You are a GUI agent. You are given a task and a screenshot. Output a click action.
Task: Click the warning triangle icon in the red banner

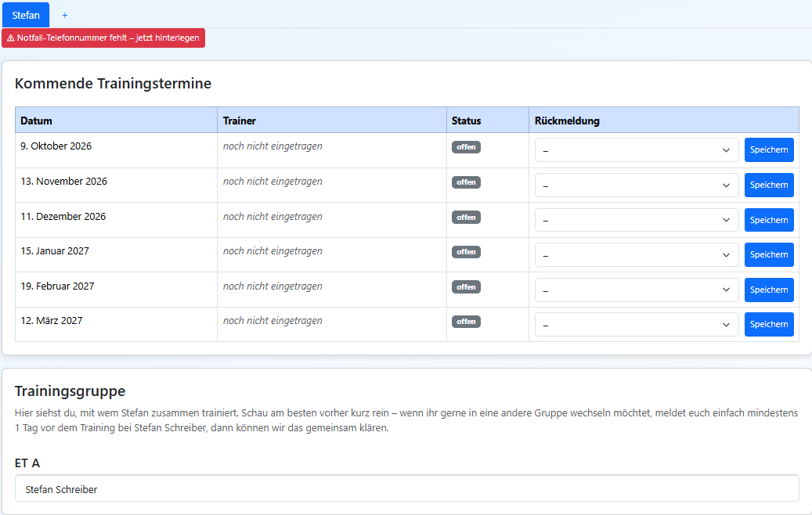[x=10, y=38]
